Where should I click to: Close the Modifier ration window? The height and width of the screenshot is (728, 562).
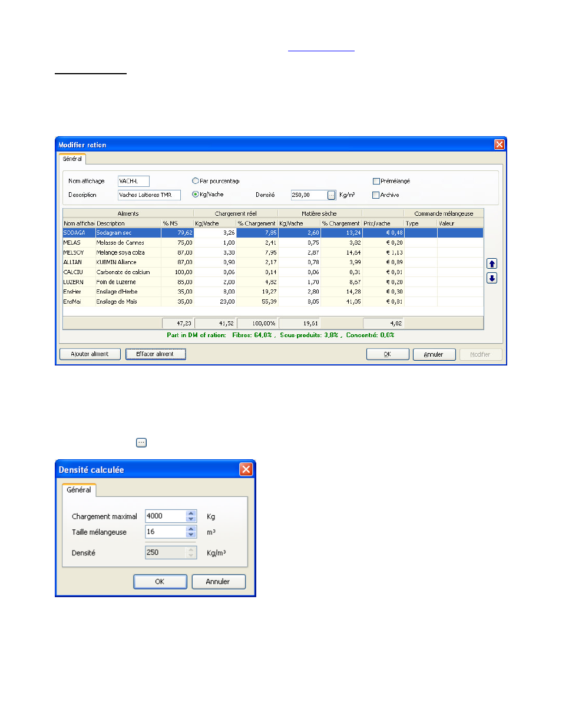499,144
